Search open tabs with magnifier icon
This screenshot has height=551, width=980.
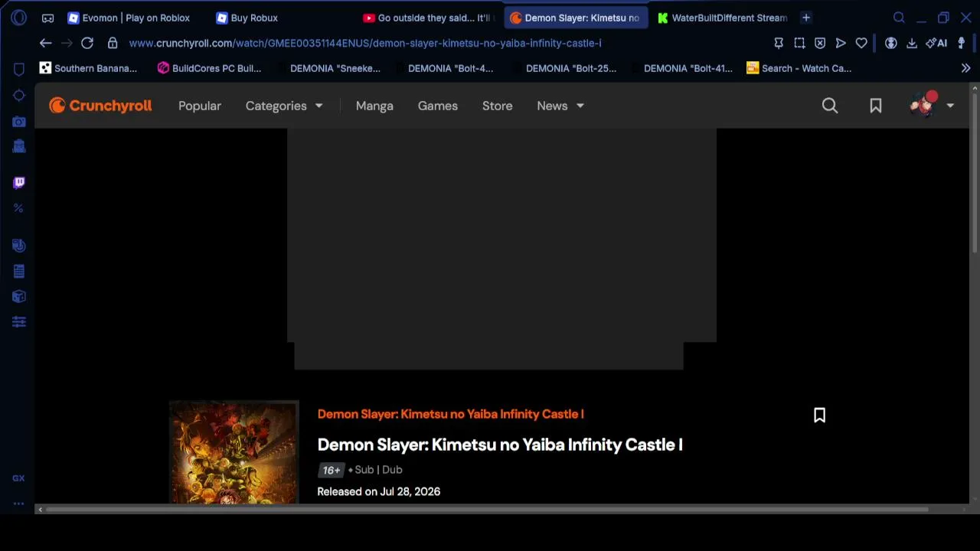[x=899, y=18]
